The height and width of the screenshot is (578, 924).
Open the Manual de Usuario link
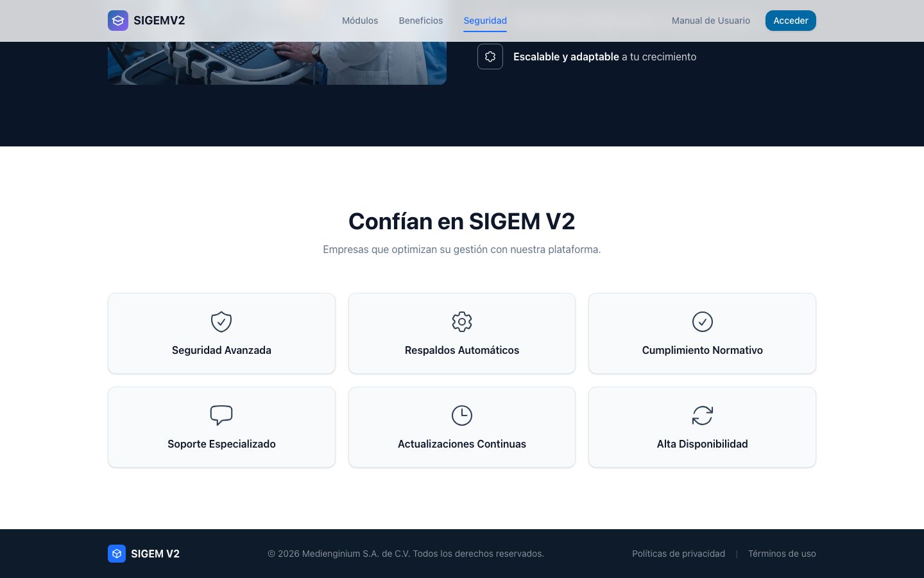tap(711, 21)
